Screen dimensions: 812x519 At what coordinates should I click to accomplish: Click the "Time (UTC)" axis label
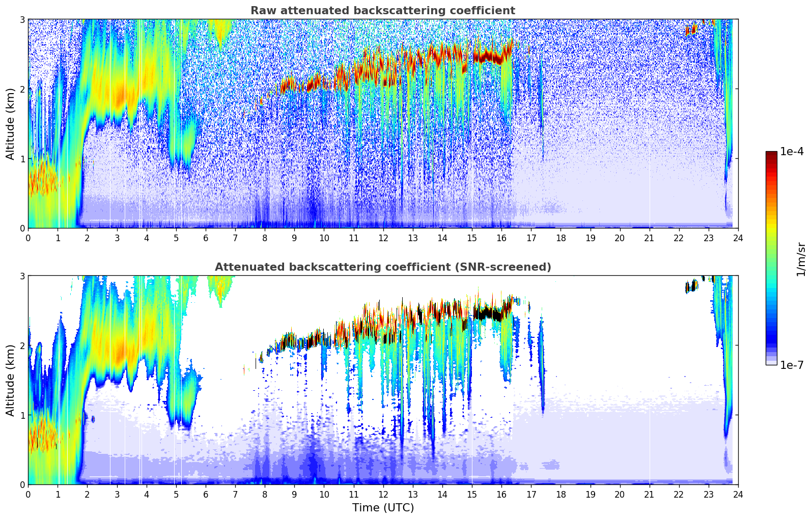click(x=383, y=508)
